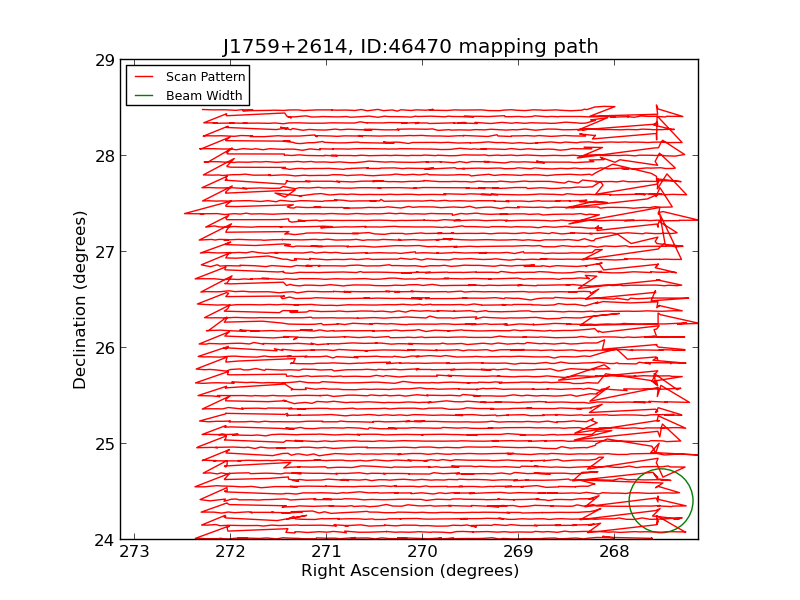Select the Beam Width legend label

(x=204, y=95)
